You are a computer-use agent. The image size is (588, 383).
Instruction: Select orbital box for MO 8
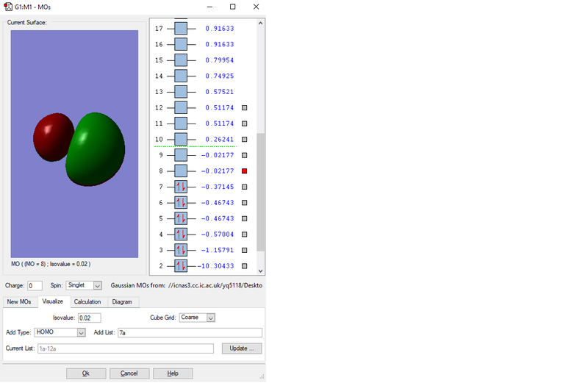[181, 171]
